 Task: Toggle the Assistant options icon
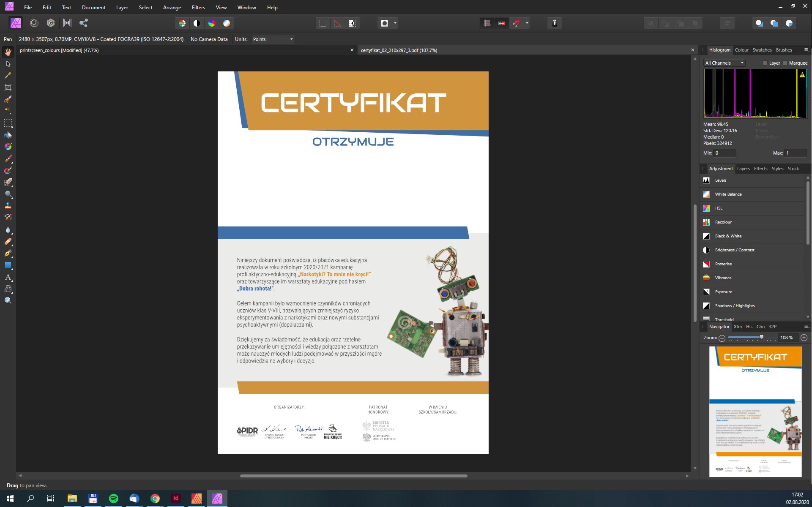[x=555, y=23]
